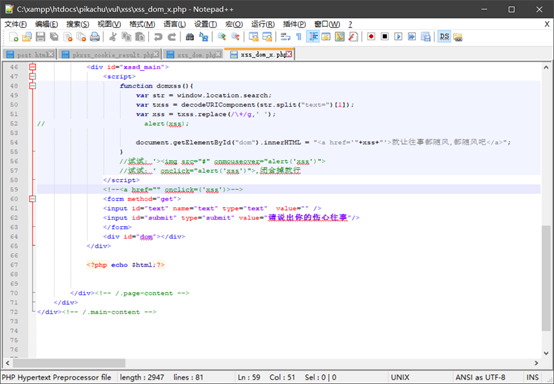Open the 设置(T) menu

[x=206, y=24]
